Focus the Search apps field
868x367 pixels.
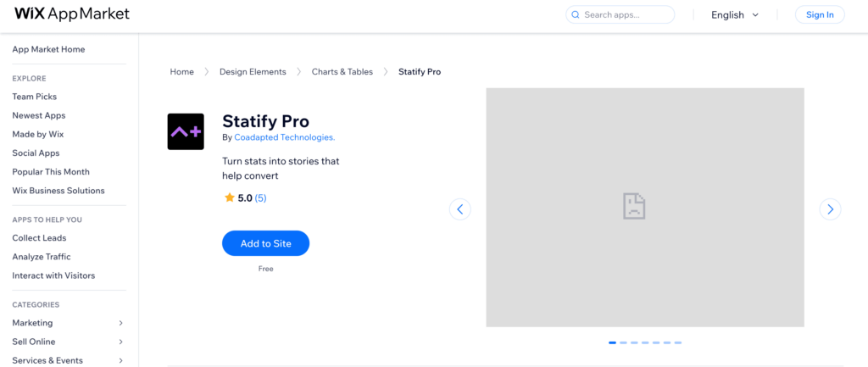pos(620,15)
